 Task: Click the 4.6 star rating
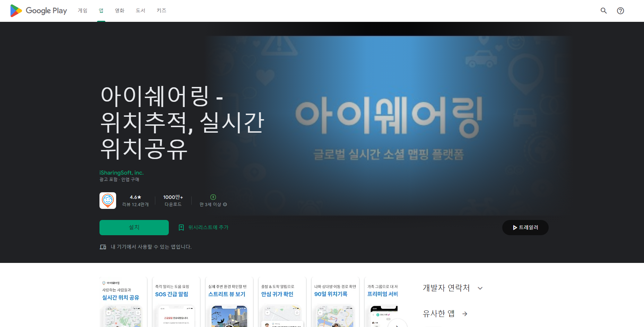coord(135,197)
